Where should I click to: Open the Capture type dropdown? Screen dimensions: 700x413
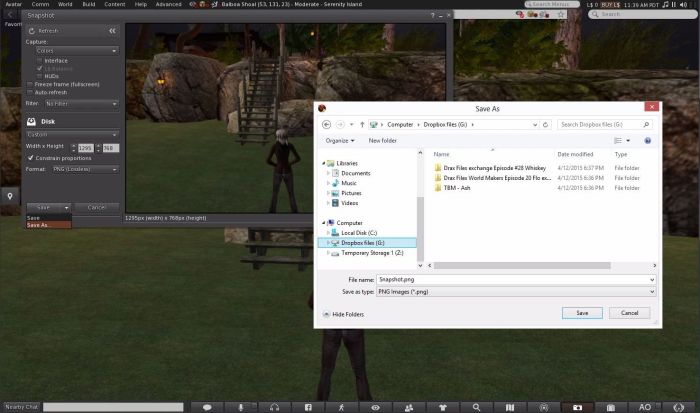click(77, 51)
